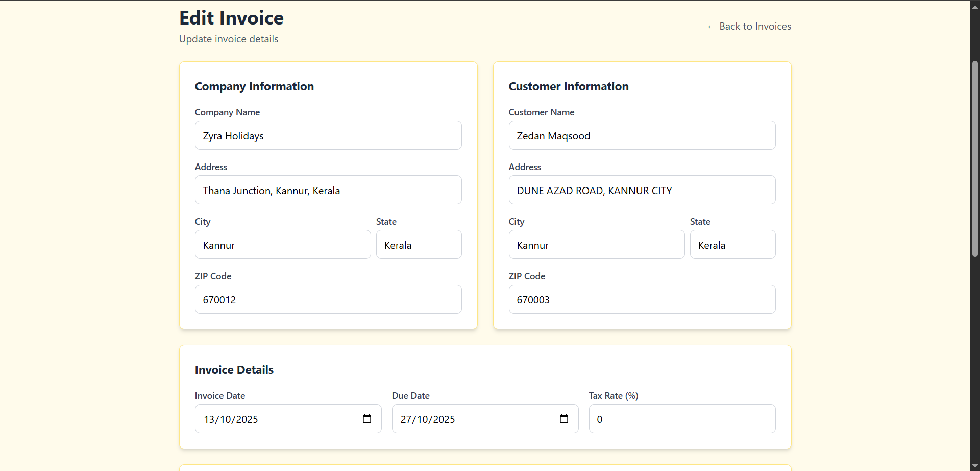Viewport: 980px width, 471px height.
Task: Click the back arrow next to Back to Invoices
Action: pyautogui.click(x=712, y=26)
